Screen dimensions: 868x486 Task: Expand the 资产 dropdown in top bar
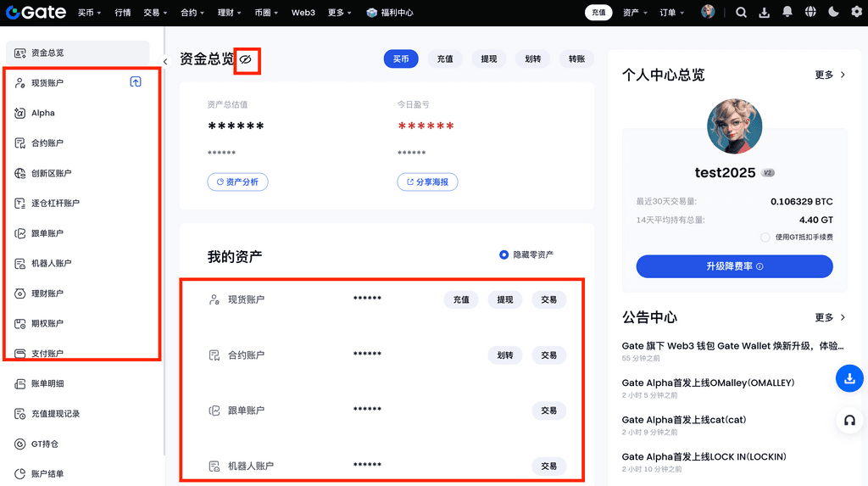[x=636, y=13]
